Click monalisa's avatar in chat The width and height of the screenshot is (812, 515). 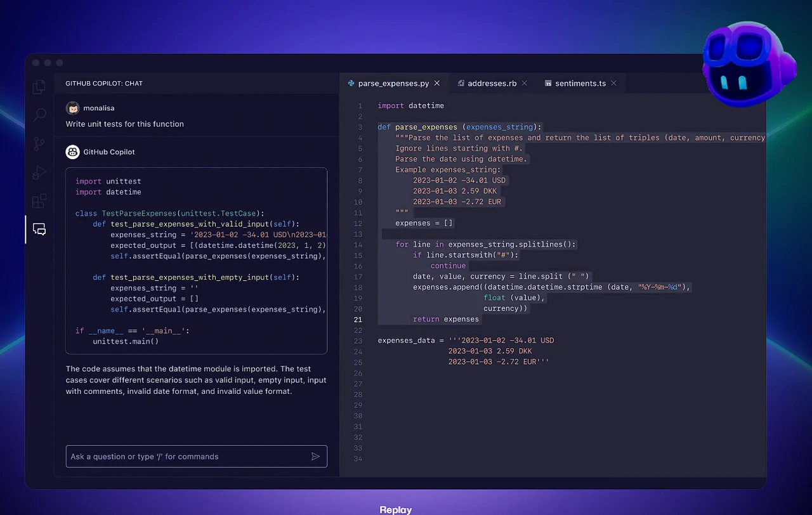[72, 108]
